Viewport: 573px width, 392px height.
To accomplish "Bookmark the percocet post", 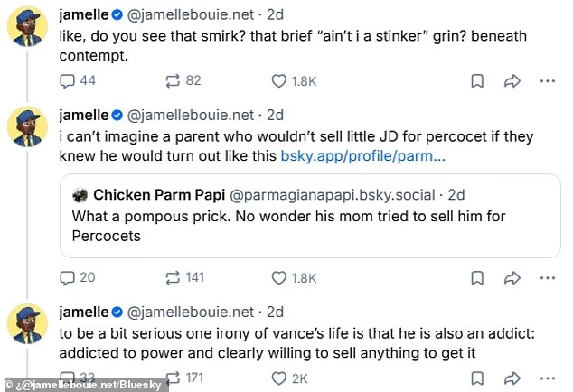I will click(x=476, y=277).
